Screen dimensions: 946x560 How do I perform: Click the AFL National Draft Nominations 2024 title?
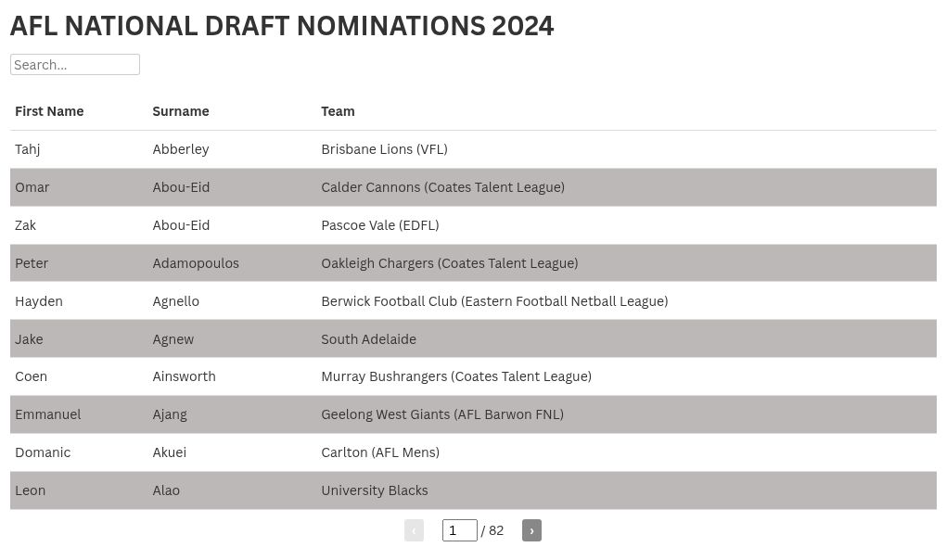pos(282,26)
